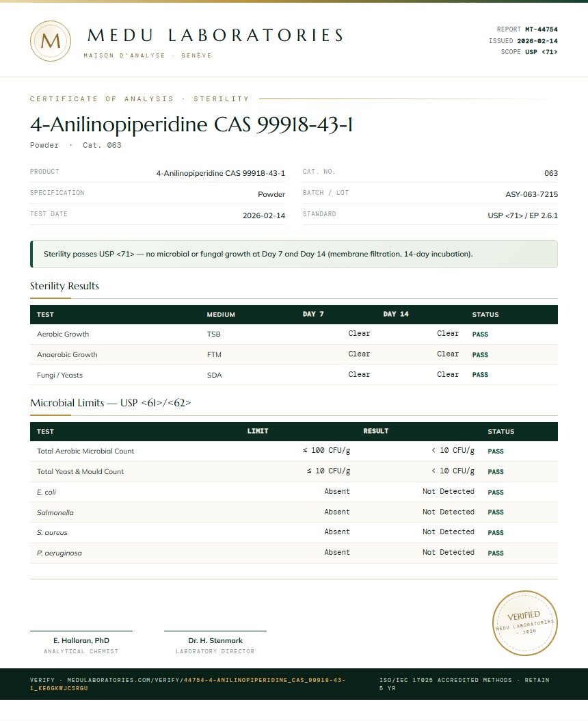The height and width of the screenshot is (721, 588).
Task: Select the MEDU LABORATORIES heading text
Action: click(215, 36)
